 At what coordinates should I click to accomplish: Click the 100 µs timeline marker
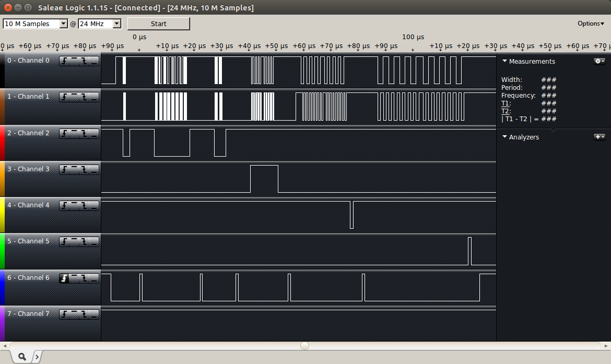coord(413,37)
